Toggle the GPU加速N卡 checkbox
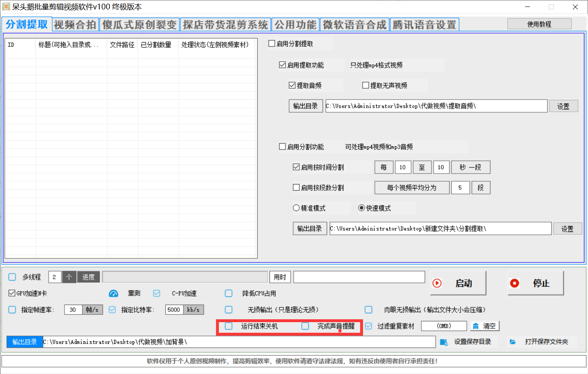Image resolution: width=588 pixels, height=374 pixels. tap(12, 293)
